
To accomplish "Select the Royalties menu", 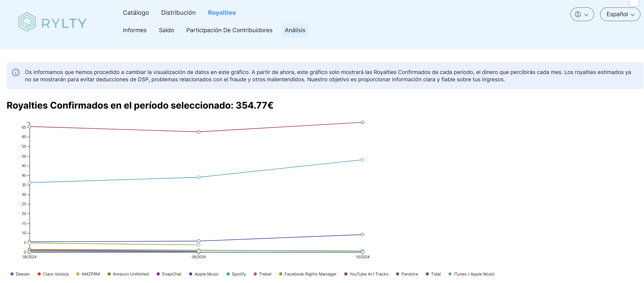I will coord(222,13).
